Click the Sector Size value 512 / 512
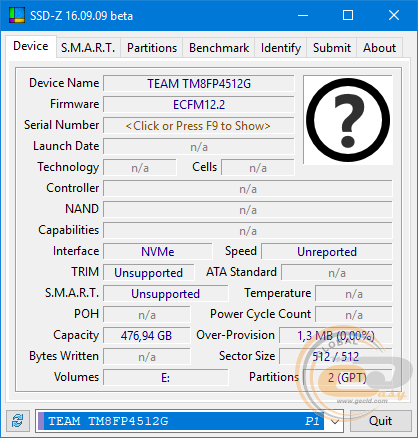This screenshot has width=418, height=438. (x=336, y=357)
